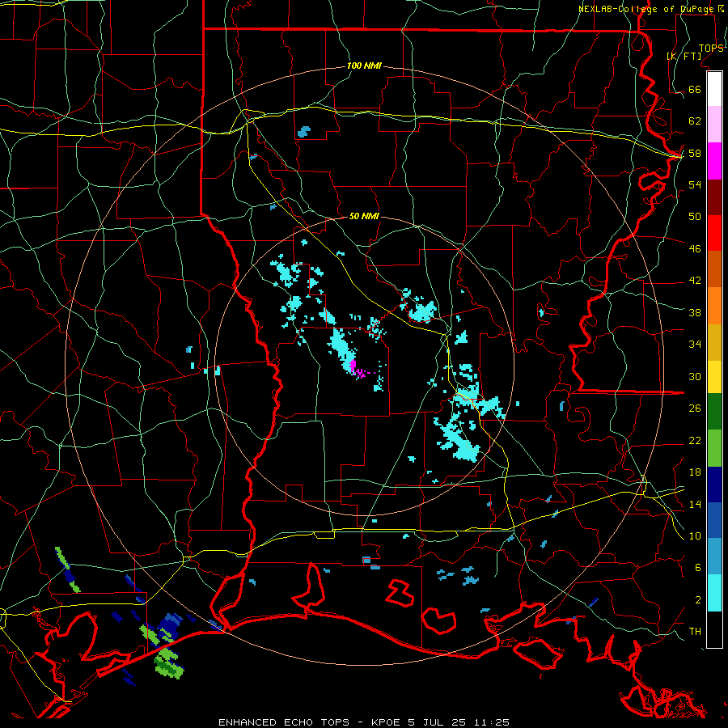Click legend value "2"
This screenshot has width=728, height=728.
point(698,600)
